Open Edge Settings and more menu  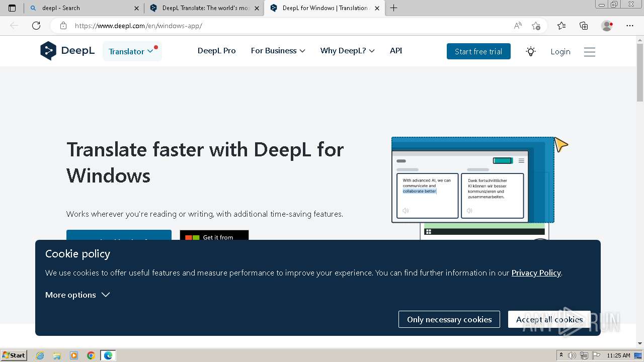tap(630, 26)
